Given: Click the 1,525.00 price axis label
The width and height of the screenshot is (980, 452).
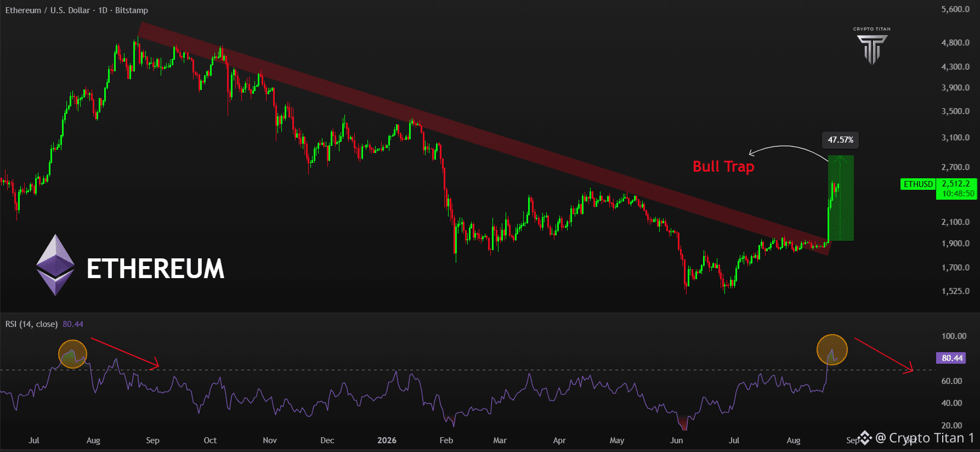Looking at the screenshot, I should (955, 291).
